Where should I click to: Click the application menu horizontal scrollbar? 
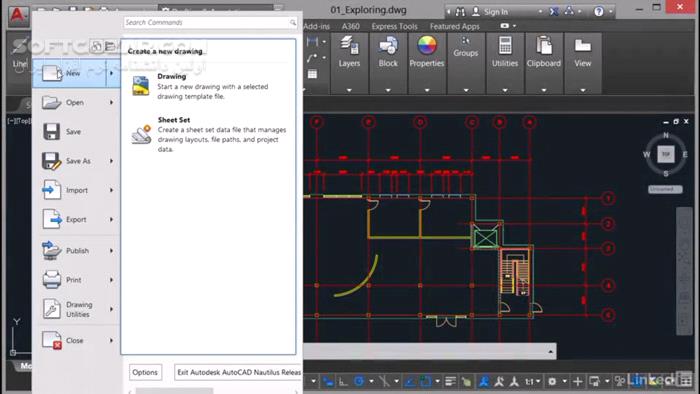pyautogui.click(x=174, y=391)
